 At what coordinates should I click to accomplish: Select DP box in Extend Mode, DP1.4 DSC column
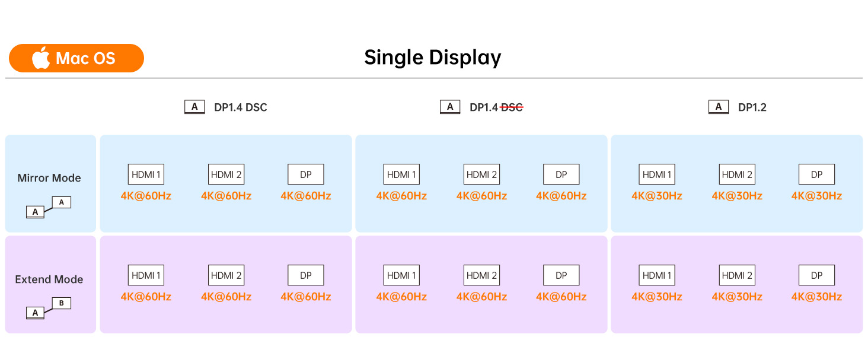[306, 275]
